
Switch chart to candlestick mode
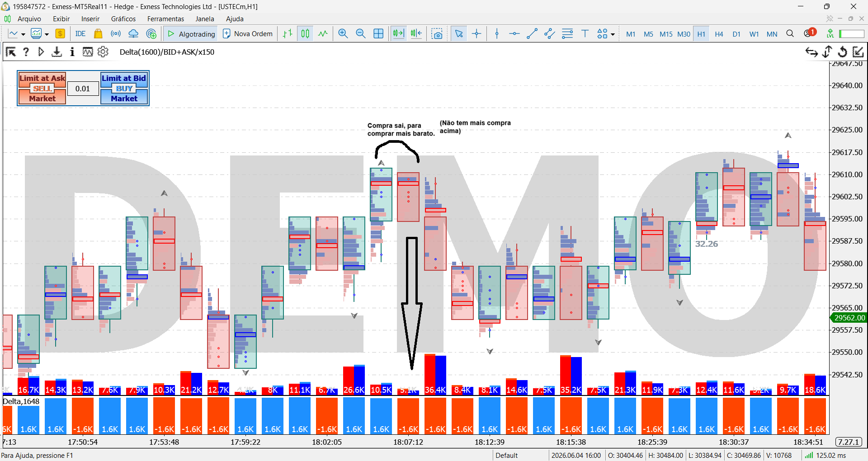point(306,34)
